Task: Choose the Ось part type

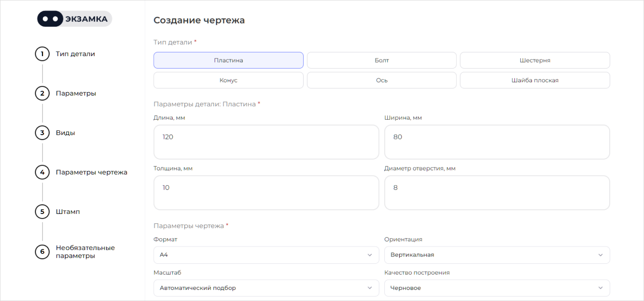Action: 381,80
